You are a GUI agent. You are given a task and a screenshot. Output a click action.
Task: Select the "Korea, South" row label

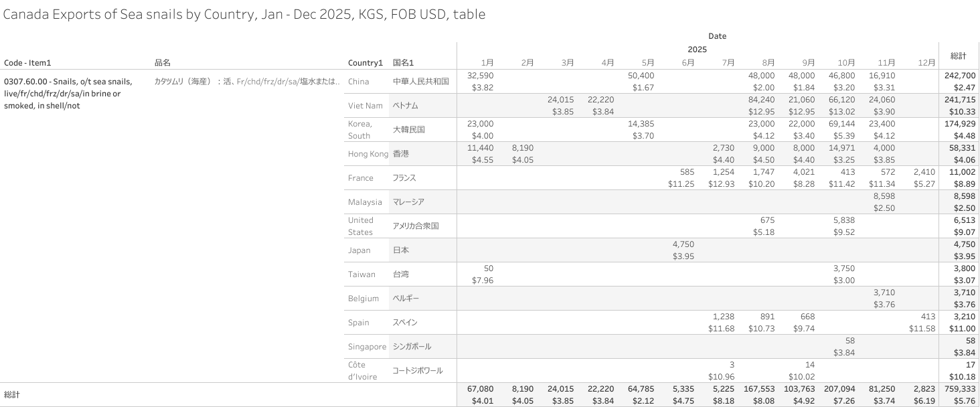[x=359, y=130]
